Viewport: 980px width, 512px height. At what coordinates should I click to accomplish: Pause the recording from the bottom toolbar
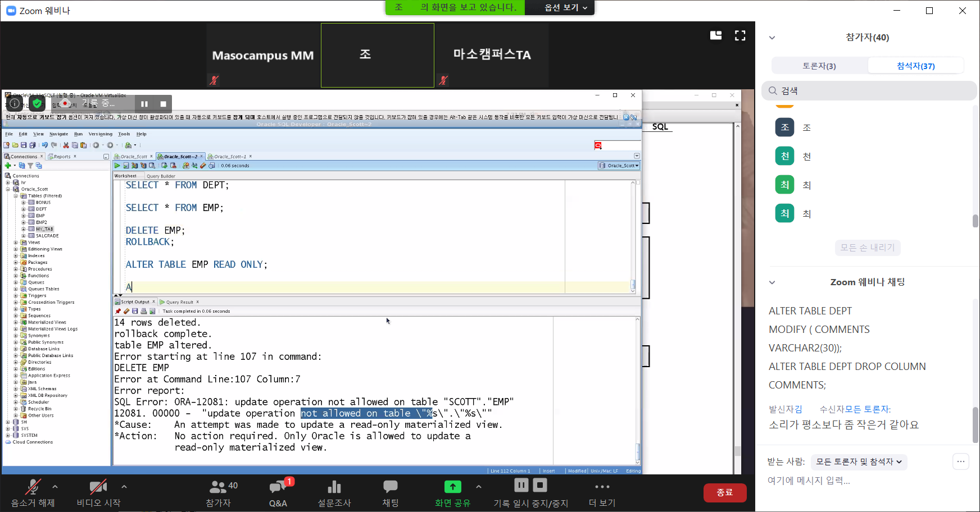[521, 486]
